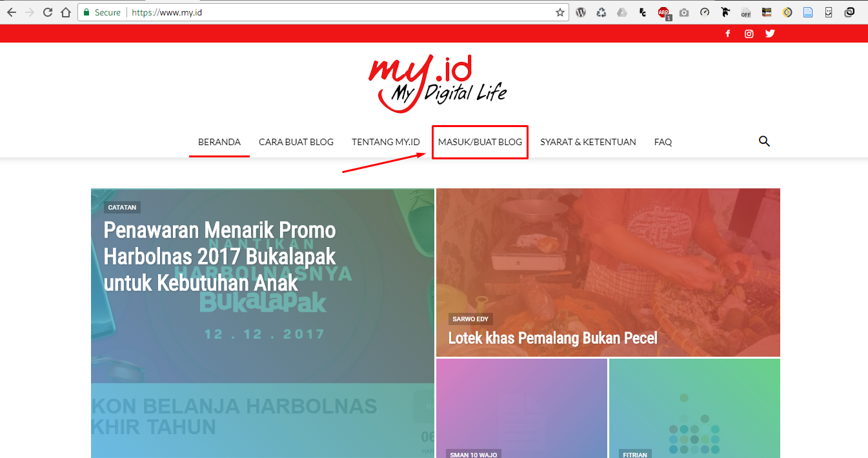Go to the browser home page

(x=66, y=12)
